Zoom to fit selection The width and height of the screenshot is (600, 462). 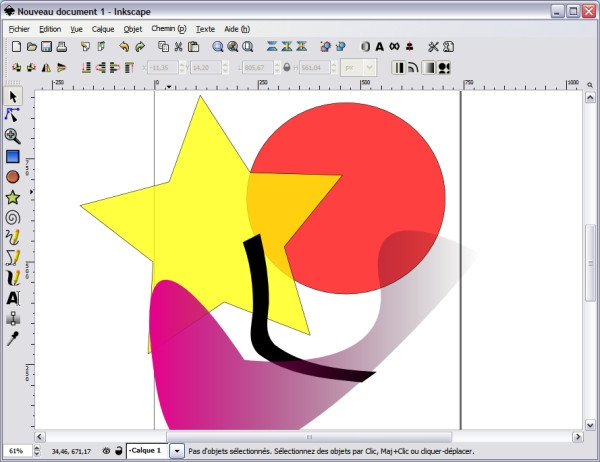coord(218,47)
